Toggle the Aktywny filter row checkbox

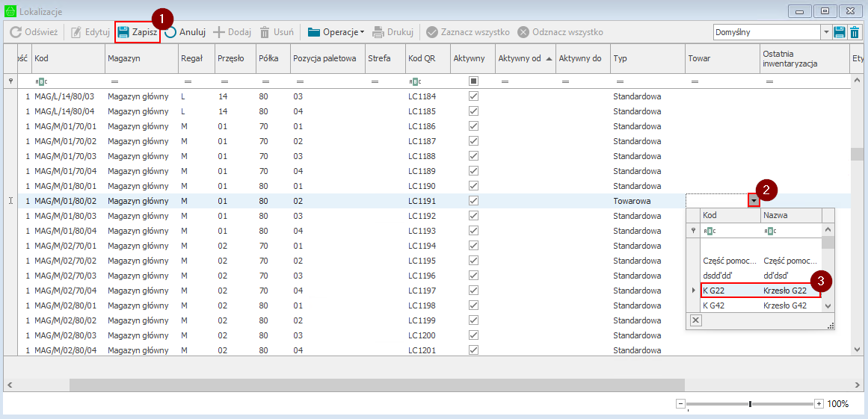point(473,81)
